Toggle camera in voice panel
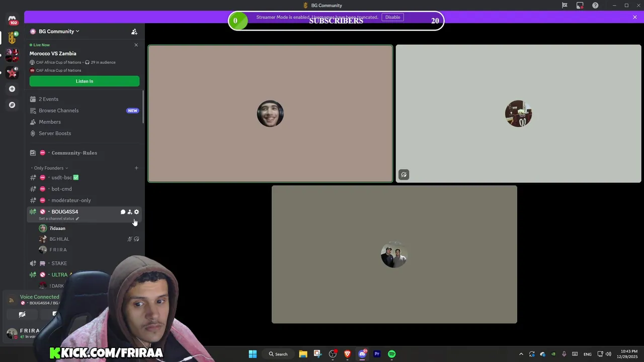Image resolution: width=644 pixels, height=362 pixels. tap(22, 314)
